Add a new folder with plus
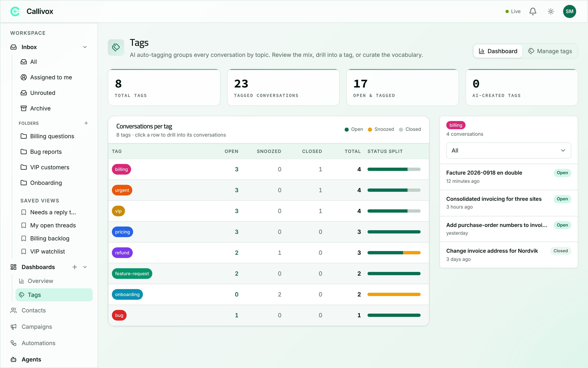The width and height of the screenshot is (588, 368). pos(86,123)
